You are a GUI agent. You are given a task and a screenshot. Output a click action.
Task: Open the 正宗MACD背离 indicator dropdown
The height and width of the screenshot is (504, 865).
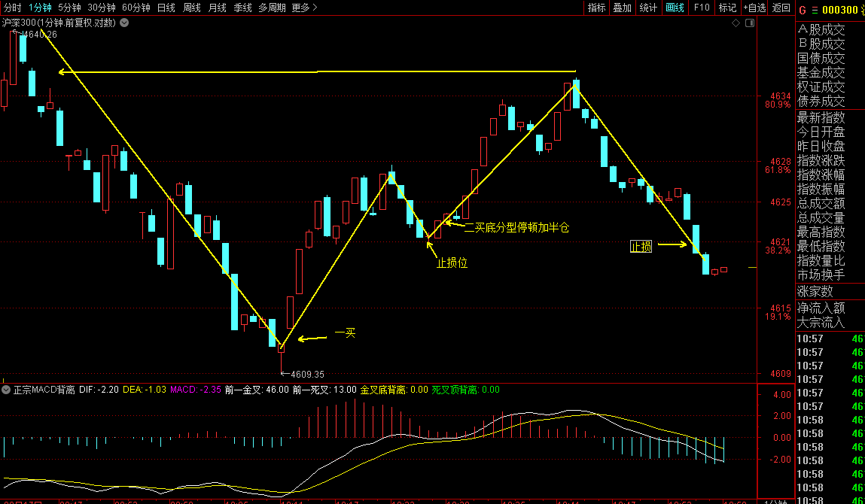tap(6, 390)
